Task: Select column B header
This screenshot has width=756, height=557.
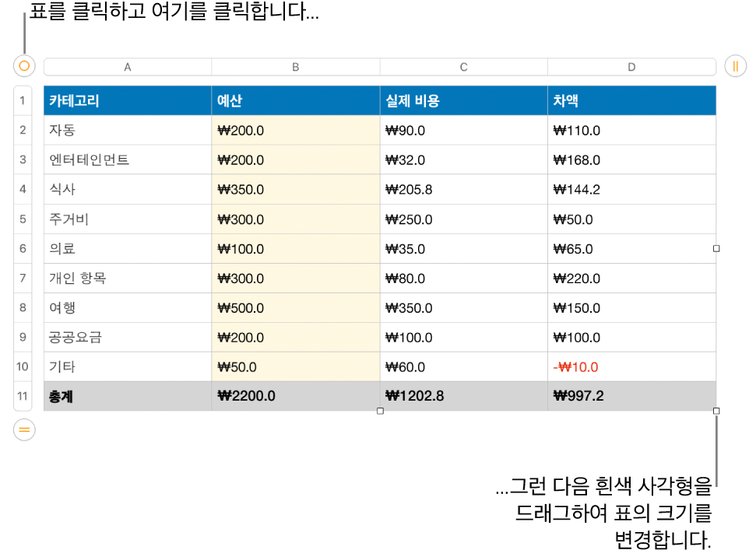Action: [x=296, y=67]
